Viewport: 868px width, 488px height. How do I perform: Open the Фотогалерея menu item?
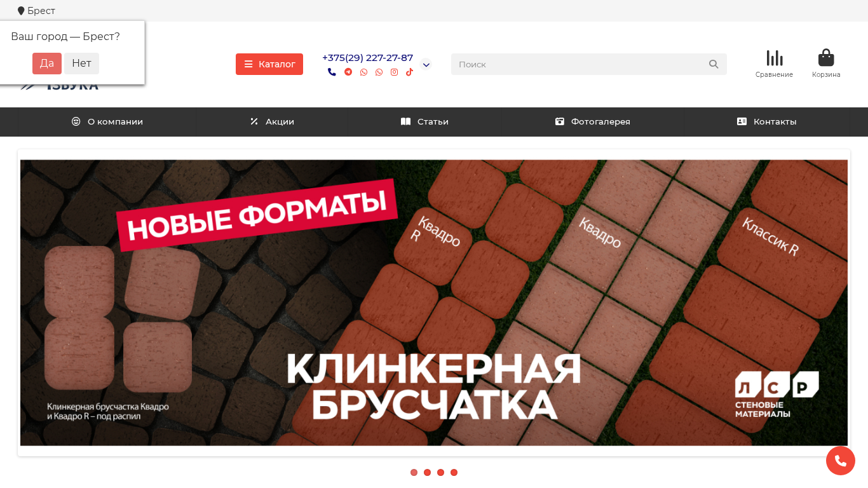tap(593, 122)
